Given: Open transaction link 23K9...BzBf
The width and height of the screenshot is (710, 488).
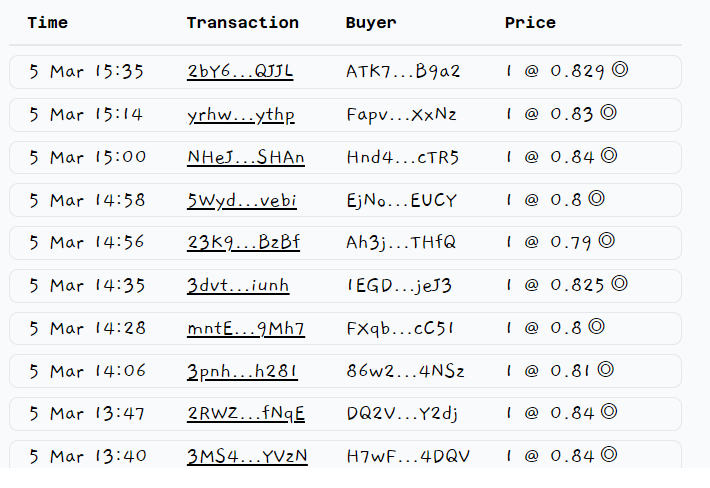Looking at the screenshot, I should 244,243.
